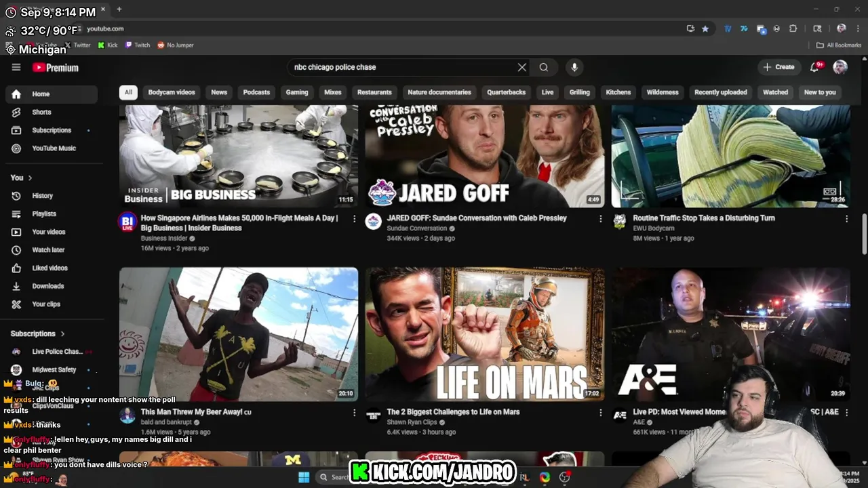Click the Create button

tap(778, 67)
